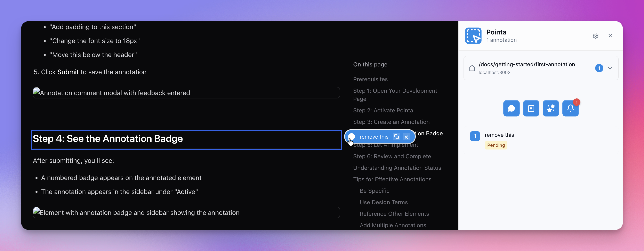Select annotation number 1 badge in list

click(x=475, y=136)
